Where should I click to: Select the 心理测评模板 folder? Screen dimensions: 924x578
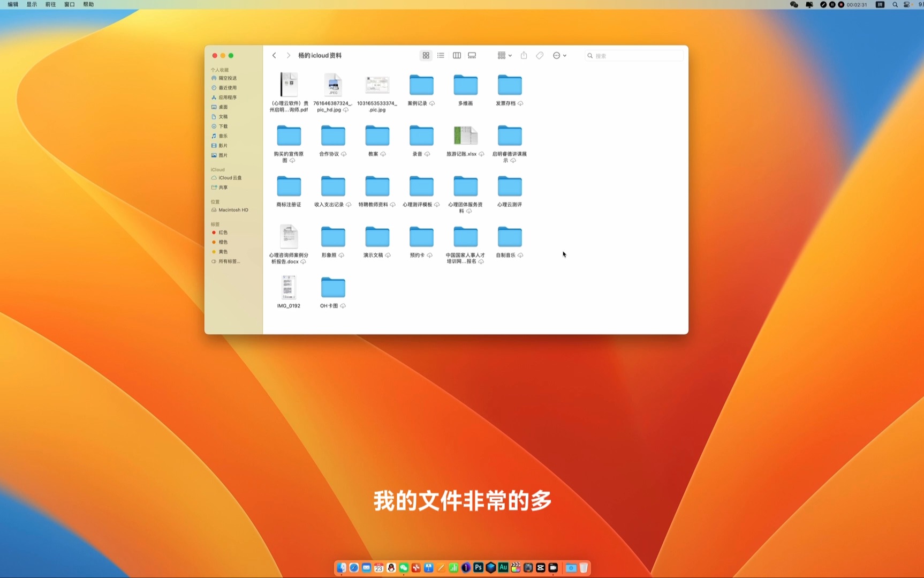(x=421, y=186)
